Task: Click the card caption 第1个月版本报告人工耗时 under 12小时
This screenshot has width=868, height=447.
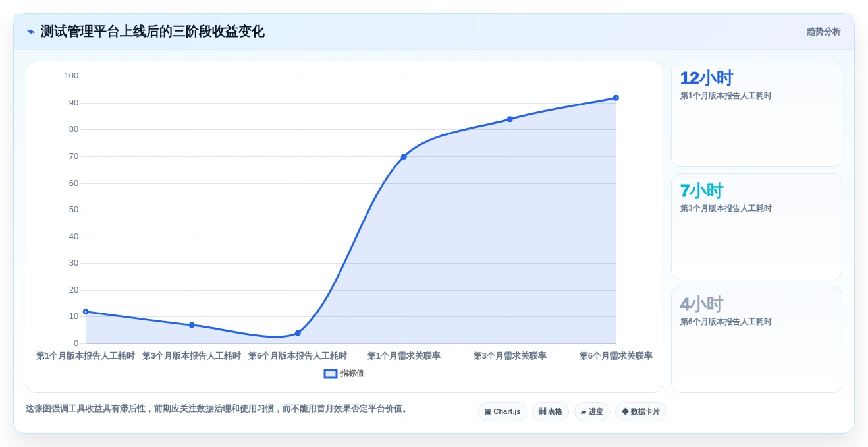Action: point(726,96)
